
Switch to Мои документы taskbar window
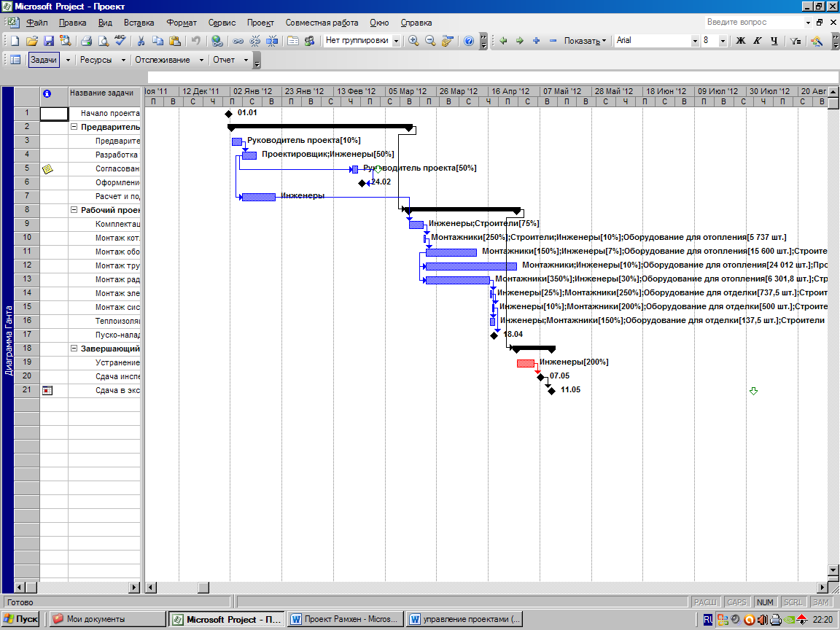pyautogui.click(x=107, y=619)
